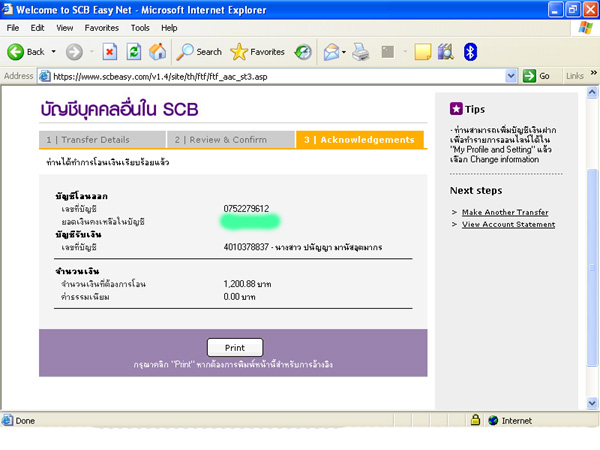Click the vertical scrollbar thumb
The height and width of the screenshot is (450, 600).
(592, 268)
